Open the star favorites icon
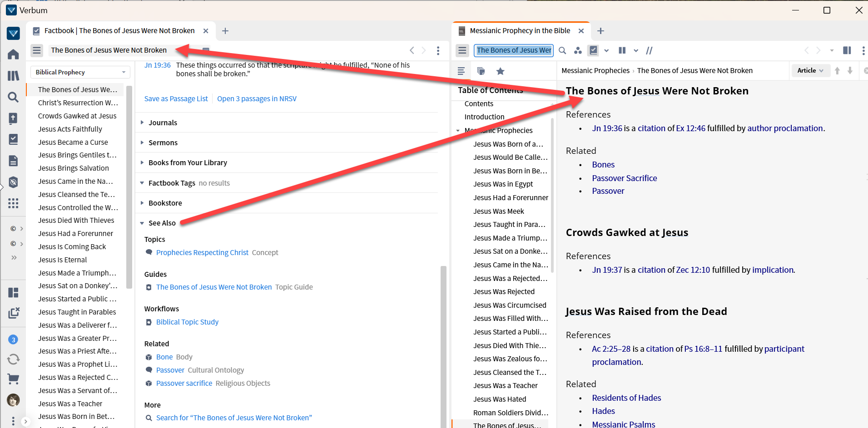The width and height of the screenshot is (868, 428). (x=500, y=71)
